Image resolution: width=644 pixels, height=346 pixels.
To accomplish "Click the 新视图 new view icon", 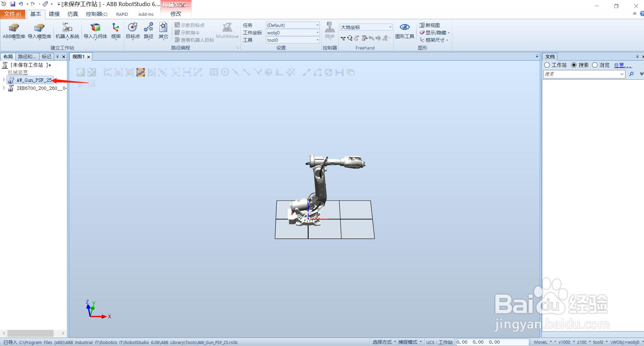I will [x=422, y=25].
